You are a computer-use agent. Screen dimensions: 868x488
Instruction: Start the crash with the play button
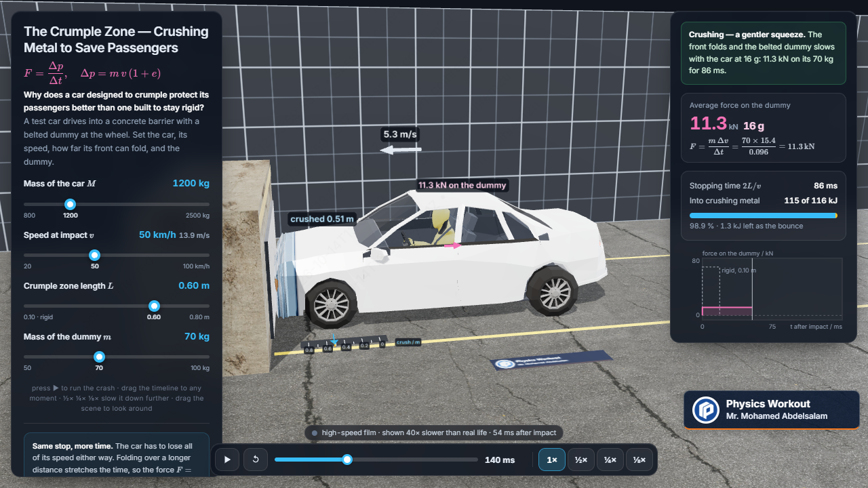(x=227, y=460)
